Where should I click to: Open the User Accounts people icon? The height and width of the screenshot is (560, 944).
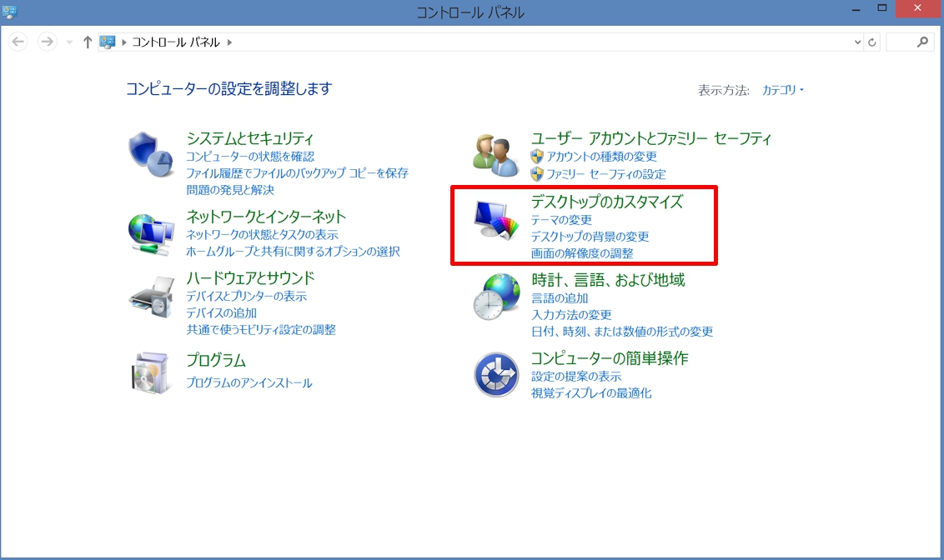click(495, 156)
